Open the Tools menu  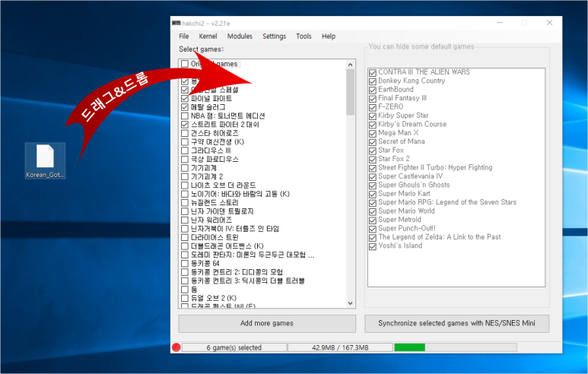tap(304, 36)
